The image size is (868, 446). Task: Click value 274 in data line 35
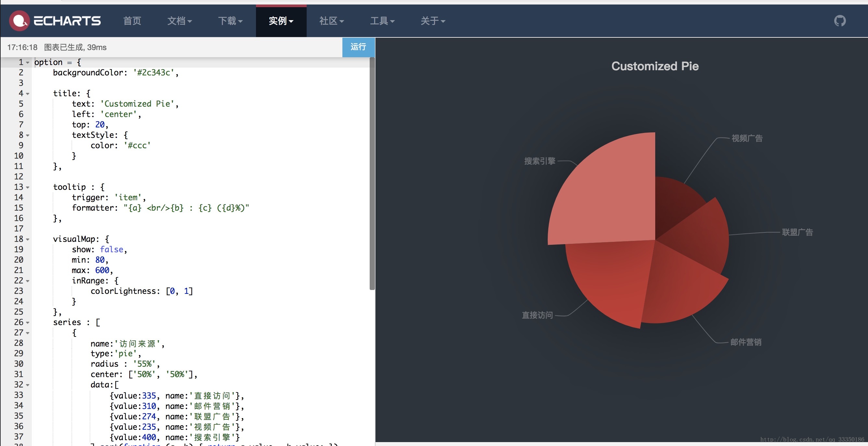(x=149, y=417)
